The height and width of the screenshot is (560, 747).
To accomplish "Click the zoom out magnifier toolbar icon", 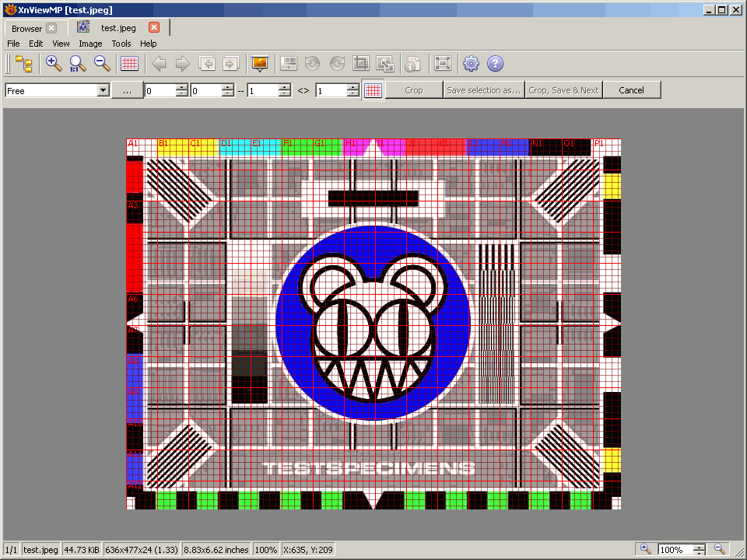I will [102, 63].
